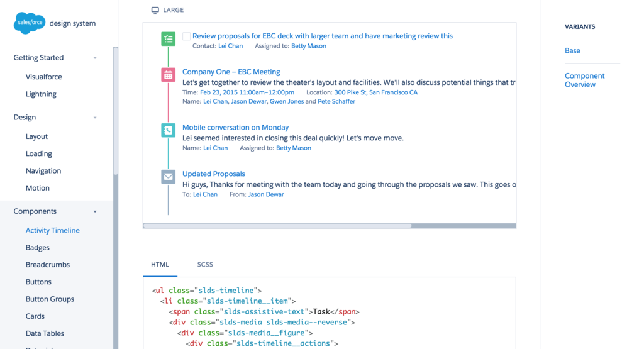
Task: Select Breadcrumbs in the sidebar
Action: point(48,265)
